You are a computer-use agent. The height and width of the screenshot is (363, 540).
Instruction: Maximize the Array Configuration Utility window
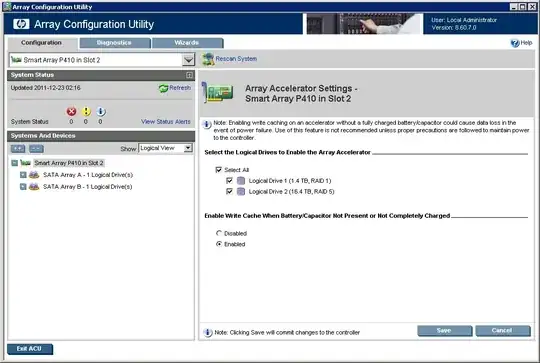point(522,7)
